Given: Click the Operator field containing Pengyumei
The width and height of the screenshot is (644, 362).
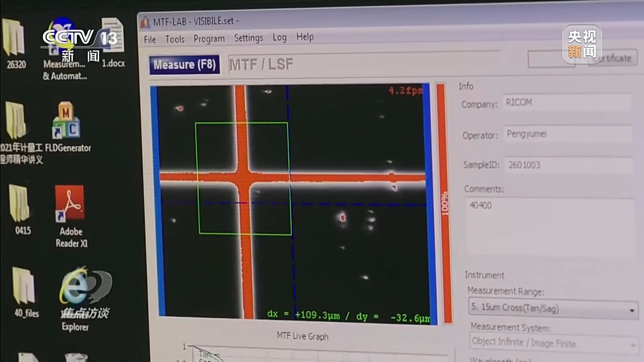Looking at the screenshot, I should point(568,134).
